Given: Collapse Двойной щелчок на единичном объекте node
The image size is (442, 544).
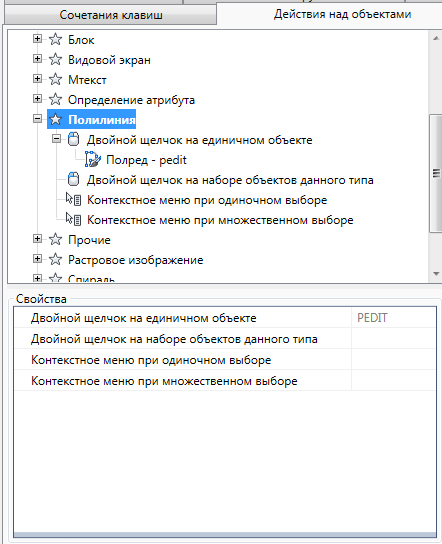Looking at the screenshot, I should [57, 139].
